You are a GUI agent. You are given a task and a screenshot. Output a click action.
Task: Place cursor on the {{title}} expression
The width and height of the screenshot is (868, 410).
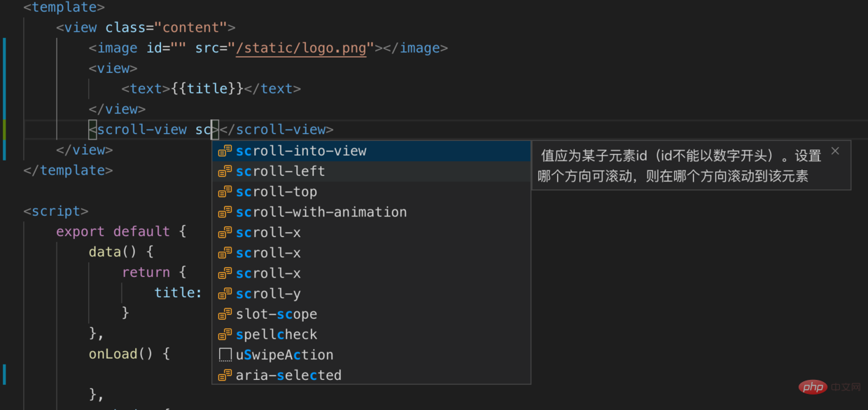tap(207, 88)
